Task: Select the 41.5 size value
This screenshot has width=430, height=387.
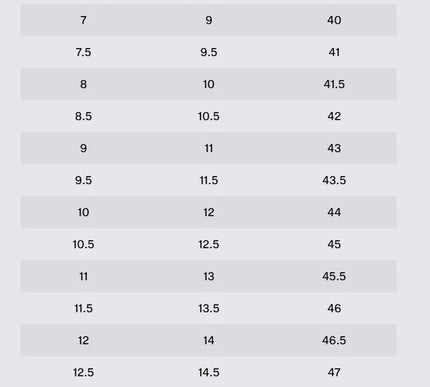Action: [334, 84]
